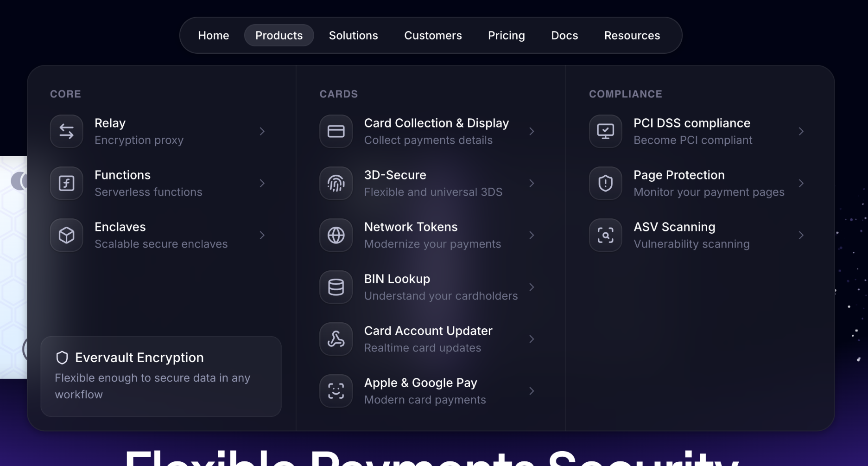
Task: Click the Enclaves cube icon
Action: tap(66, 235)
